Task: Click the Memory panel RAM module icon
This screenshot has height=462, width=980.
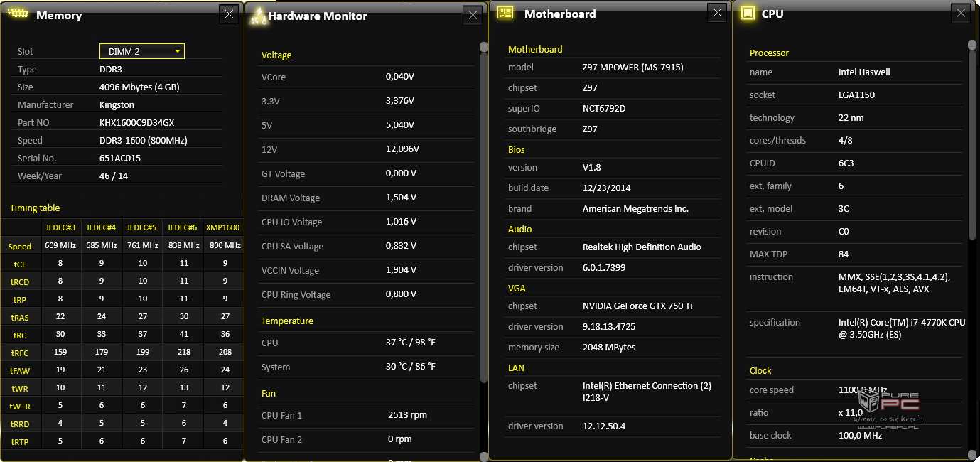Action: click(18, 14)
